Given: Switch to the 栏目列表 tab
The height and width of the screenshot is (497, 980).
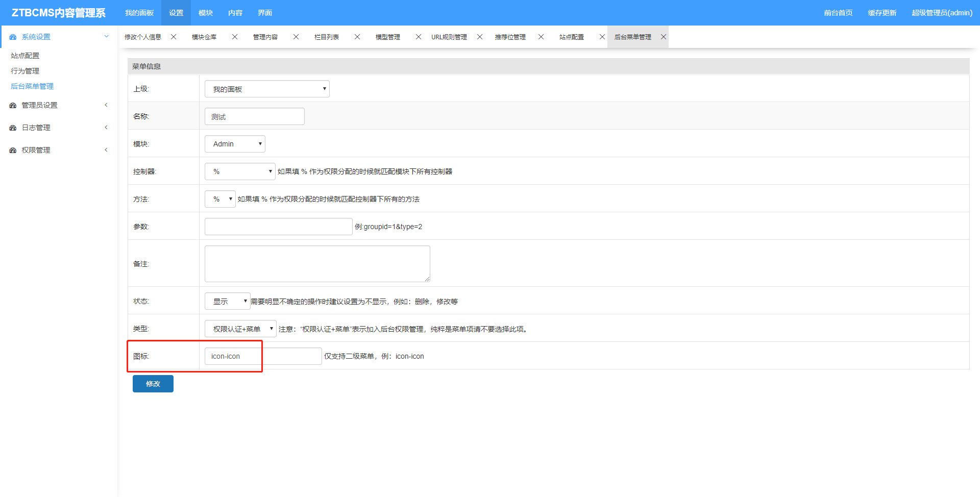Looking at the screenshot, I should [x=327, y=37].
